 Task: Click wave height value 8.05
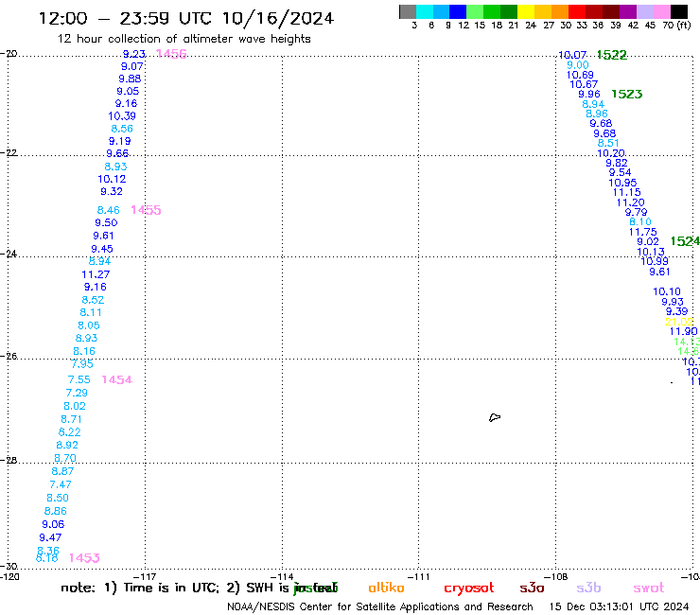point(89,325)
